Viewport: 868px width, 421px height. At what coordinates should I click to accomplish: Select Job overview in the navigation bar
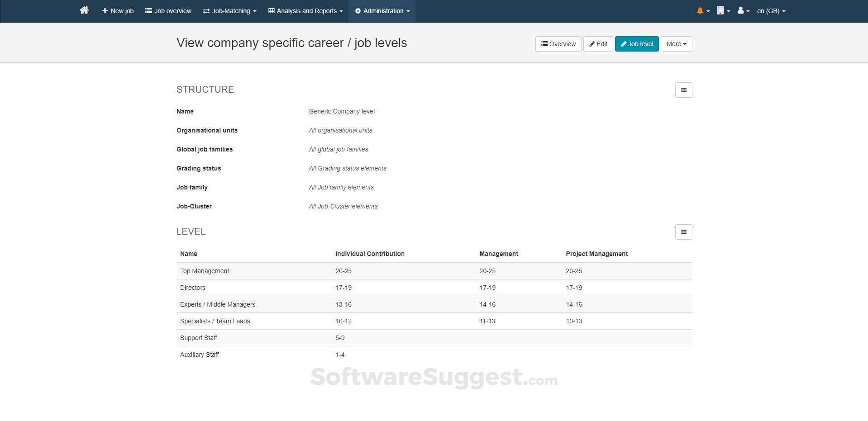pos(168,10)
